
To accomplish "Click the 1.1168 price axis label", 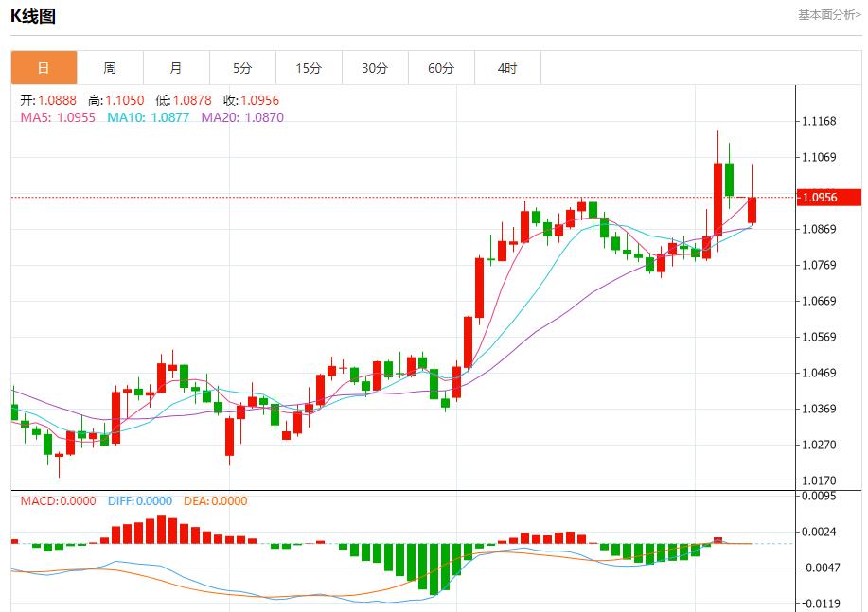I will (819, 122).
